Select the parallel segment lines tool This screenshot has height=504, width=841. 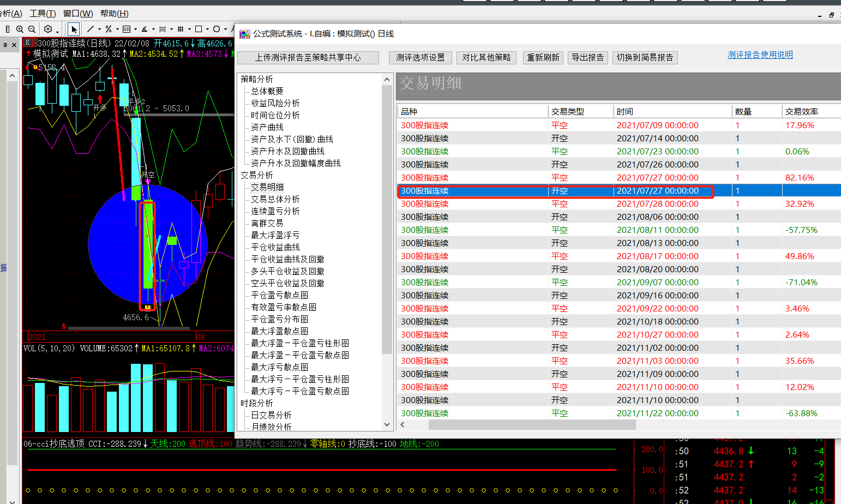[x=163, y=29]
